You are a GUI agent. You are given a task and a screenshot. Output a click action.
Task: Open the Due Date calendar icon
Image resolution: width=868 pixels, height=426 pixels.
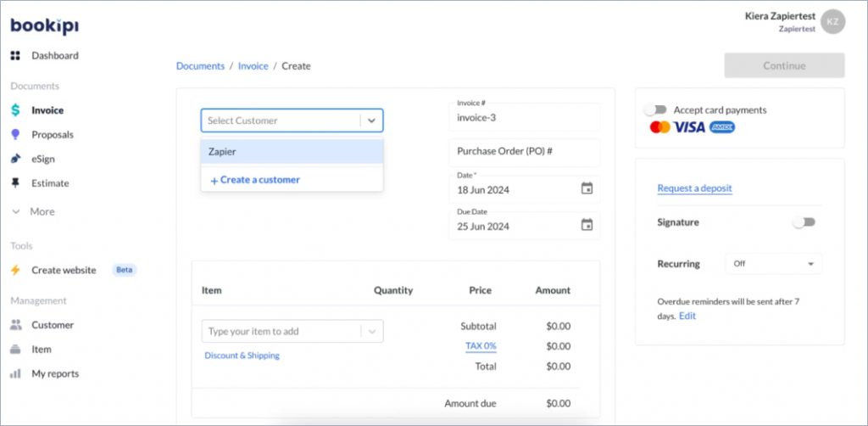[587, 226]
